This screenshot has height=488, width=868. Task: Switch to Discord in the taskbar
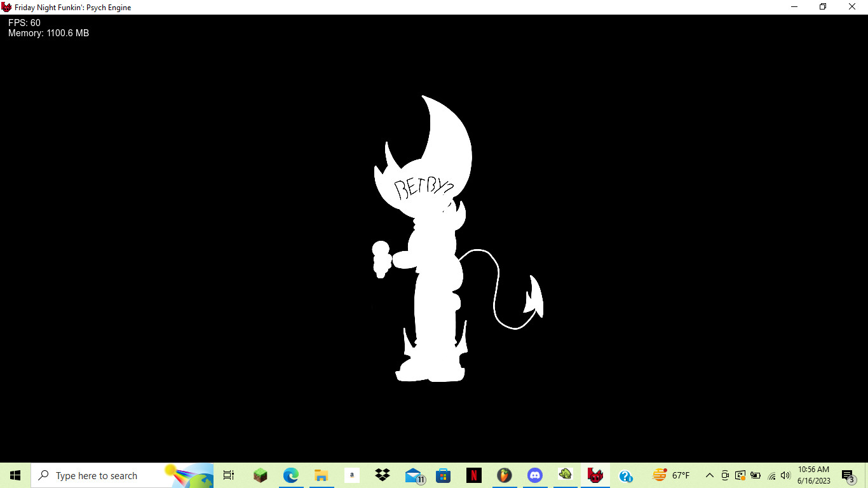pos(534,475)
